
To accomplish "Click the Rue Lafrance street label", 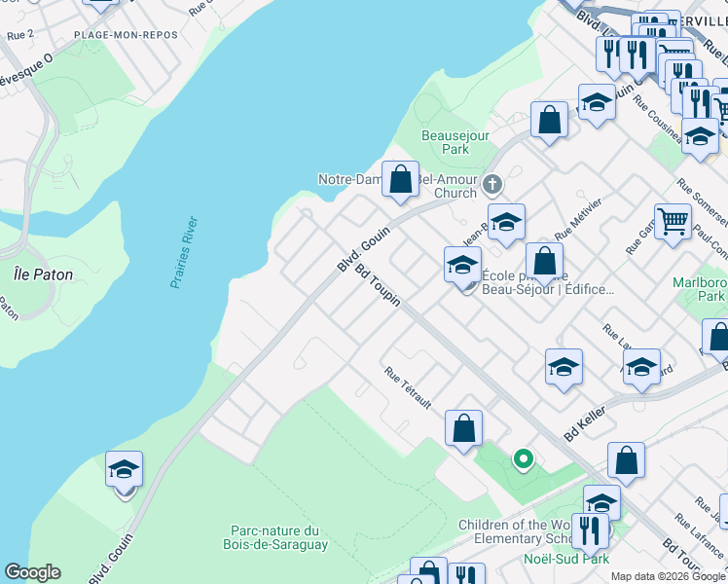I will 699,535.
